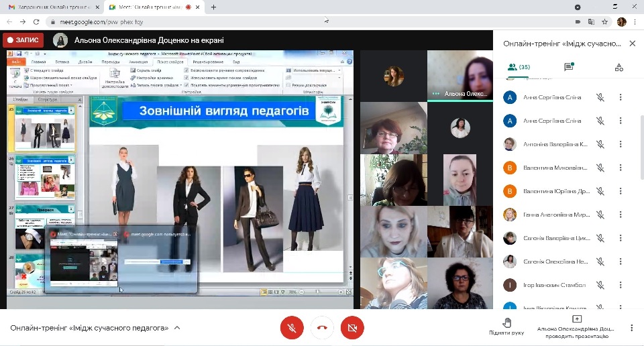Unmute the microphone in the call bar
Screen dimensions: 644x346
pyautogui.click(x=292, y=328)
